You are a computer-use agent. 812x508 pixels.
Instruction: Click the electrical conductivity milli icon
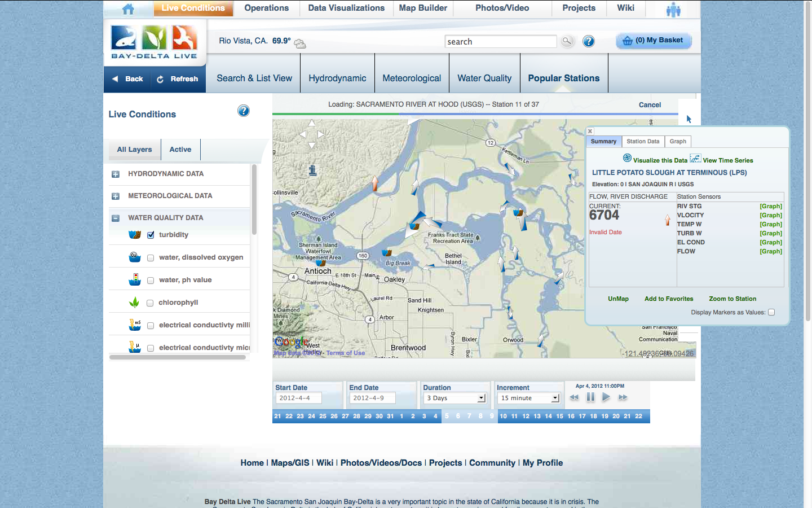(x=134, y=325)
